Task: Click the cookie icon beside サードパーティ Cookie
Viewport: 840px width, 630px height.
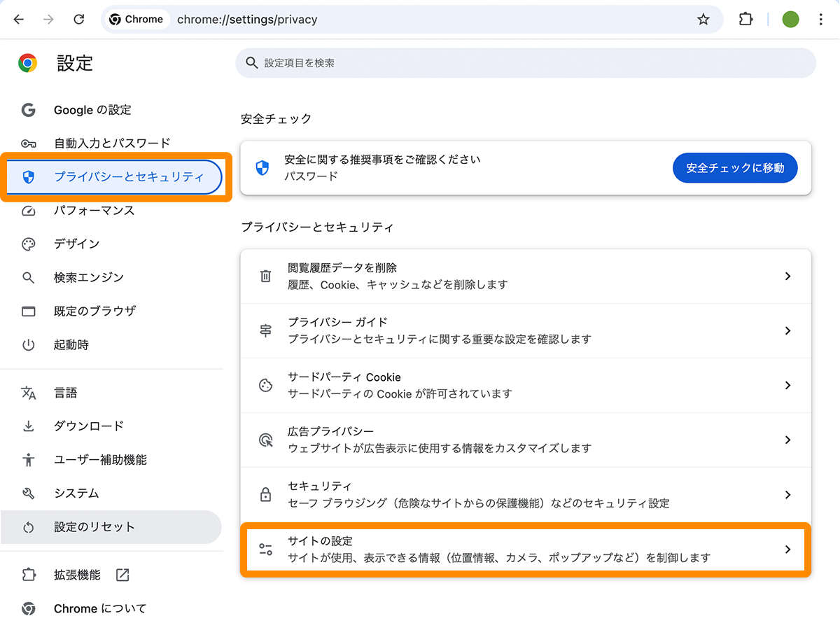Action: pos(265,386)
